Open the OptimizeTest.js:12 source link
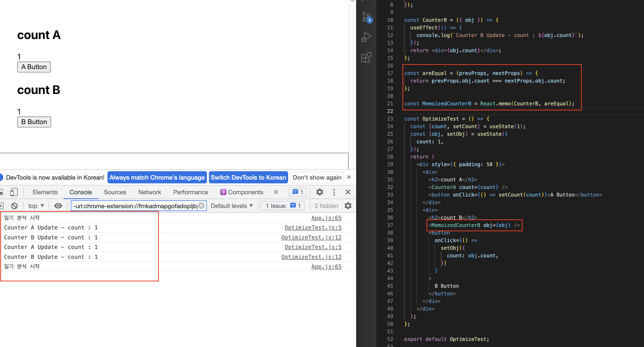Screen dimensions: 644x347 (311, 237)
